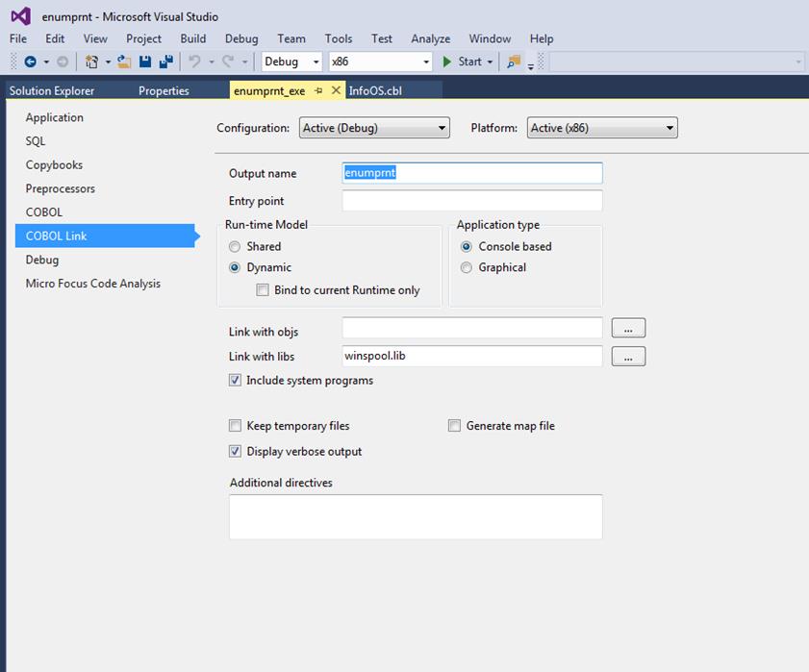Open the Build menu
The image size is (809, 672).
point(192,38)
